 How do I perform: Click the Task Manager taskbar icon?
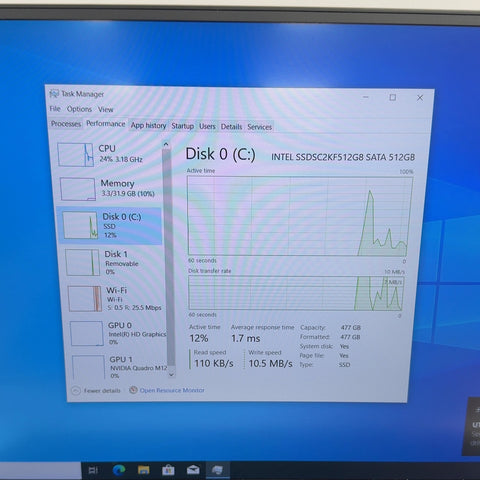[x=217, y=470]
